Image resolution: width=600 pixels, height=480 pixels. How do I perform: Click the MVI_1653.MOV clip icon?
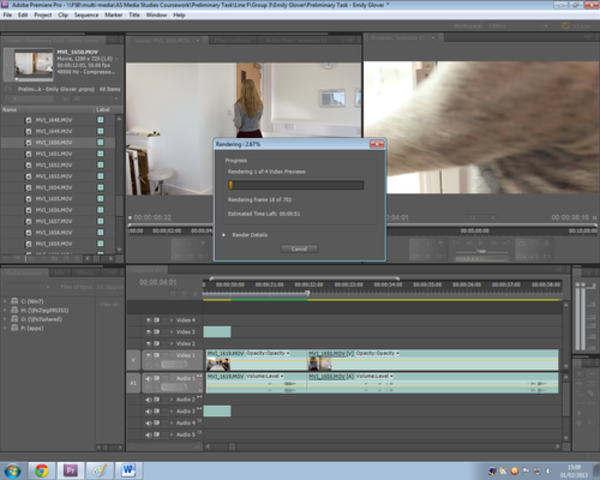point(28,176)
